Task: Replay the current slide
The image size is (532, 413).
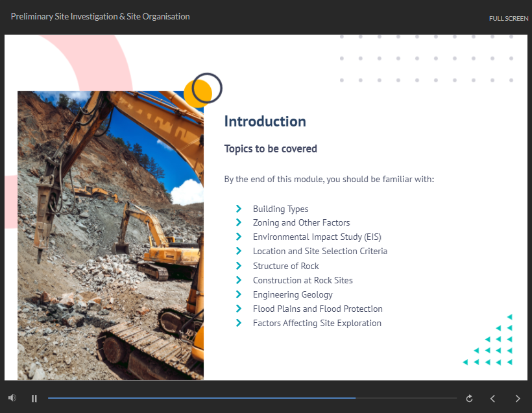Action: tap(470, 398)
